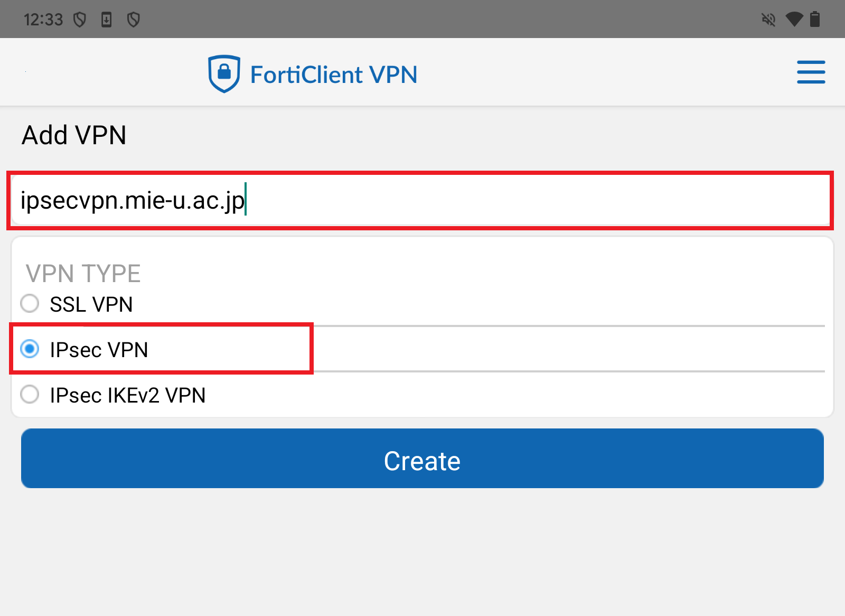Click the IPsec IKEv2 VPN label text
This screenshot has width=845, height=616.
point(128,396)
